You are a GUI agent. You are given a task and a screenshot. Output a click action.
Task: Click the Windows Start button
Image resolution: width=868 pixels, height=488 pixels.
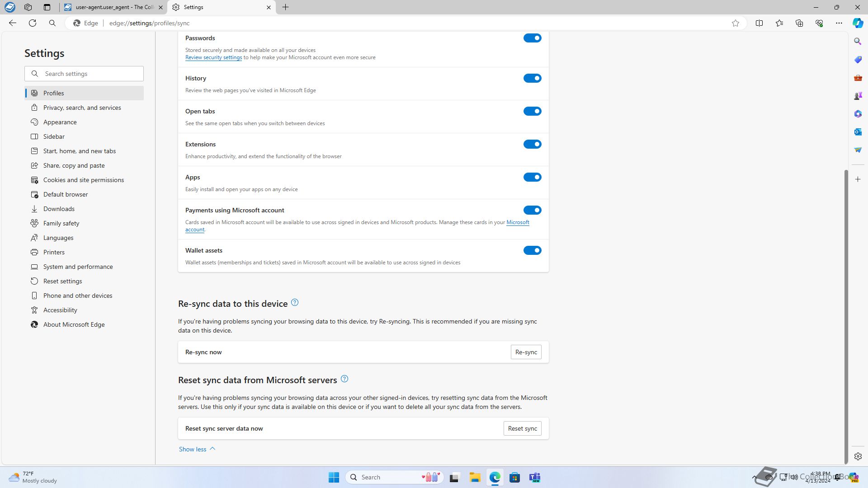[x=334, y=478]
